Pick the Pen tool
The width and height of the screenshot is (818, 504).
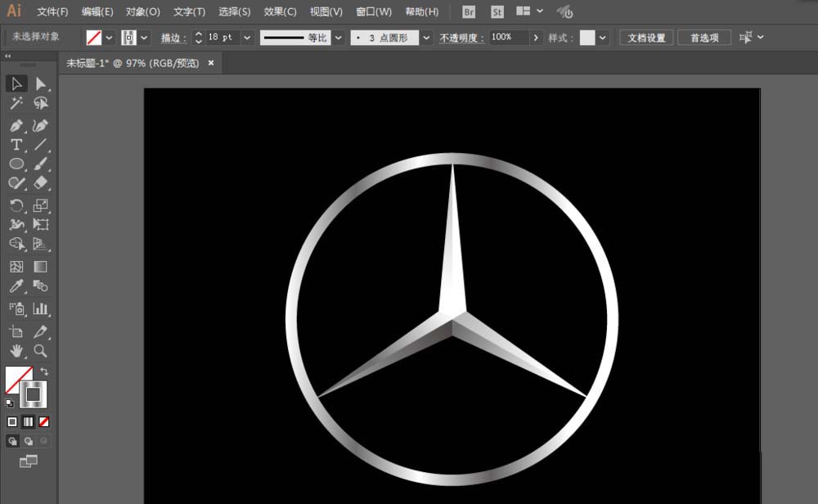coord(16,125)
